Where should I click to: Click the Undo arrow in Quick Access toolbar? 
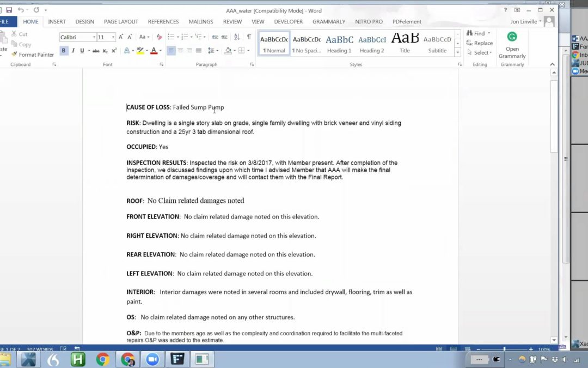click(21, 10)
